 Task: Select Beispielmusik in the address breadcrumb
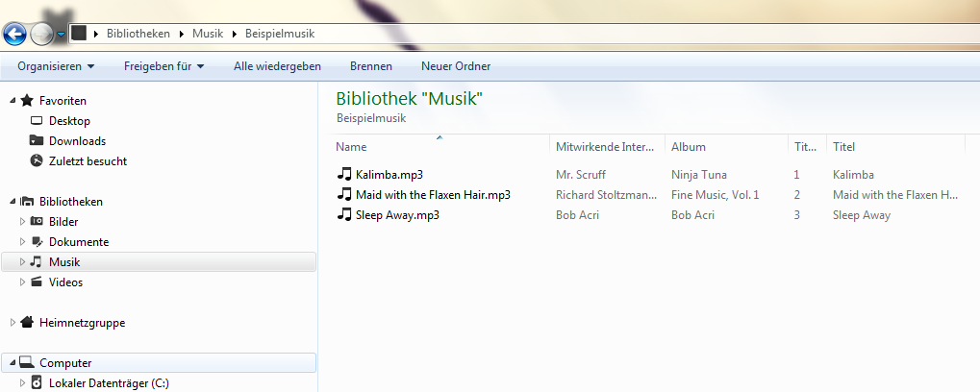[x=280, y=34]
